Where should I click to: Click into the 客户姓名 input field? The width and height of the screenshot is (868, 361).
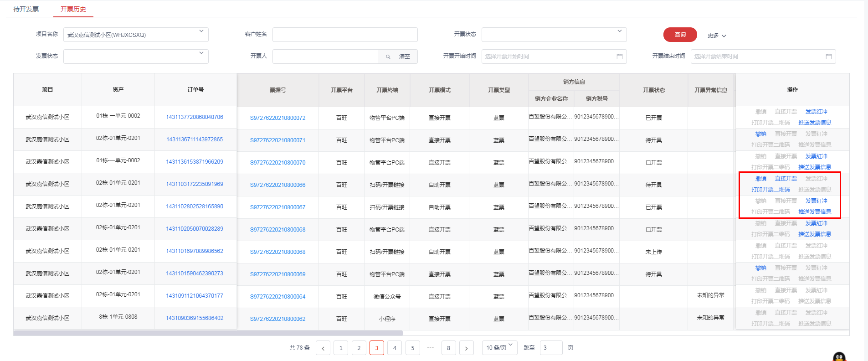[x=344, y=35]
